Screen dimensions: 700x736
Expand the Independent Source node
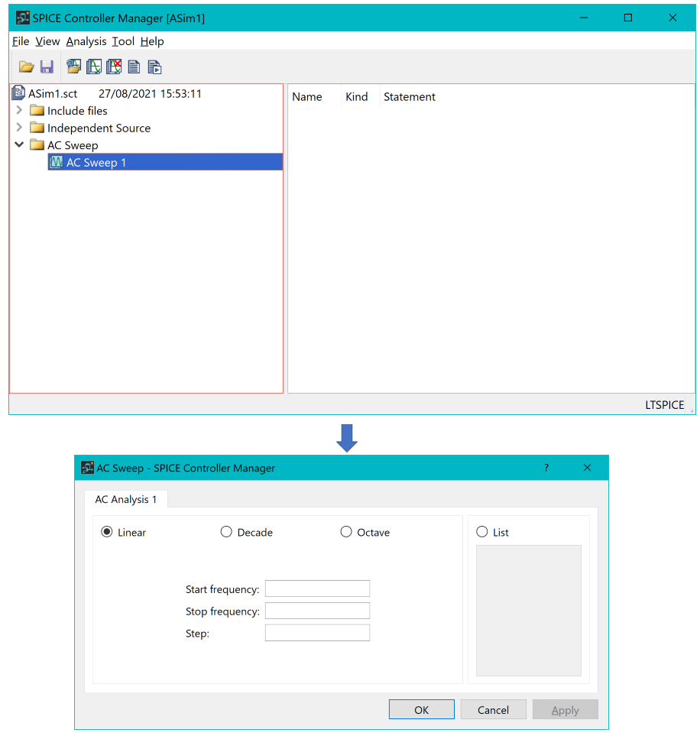coord(19,128)
